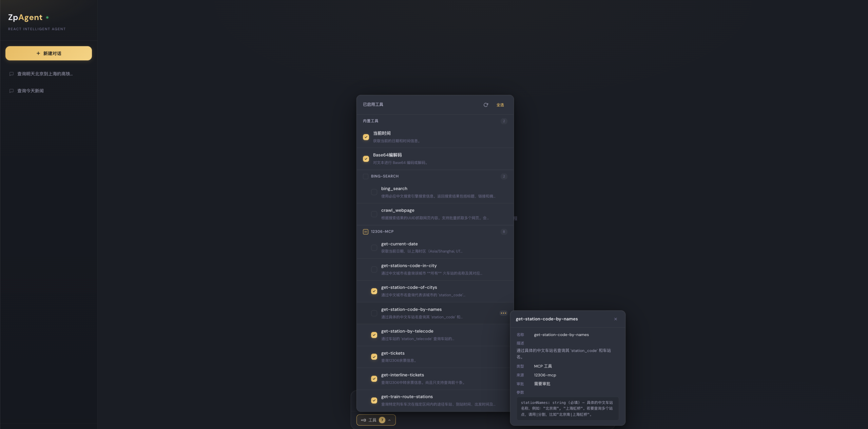Uncheck get-station-by-telecode checkbox
868x429 pixels.
[374, 335]
